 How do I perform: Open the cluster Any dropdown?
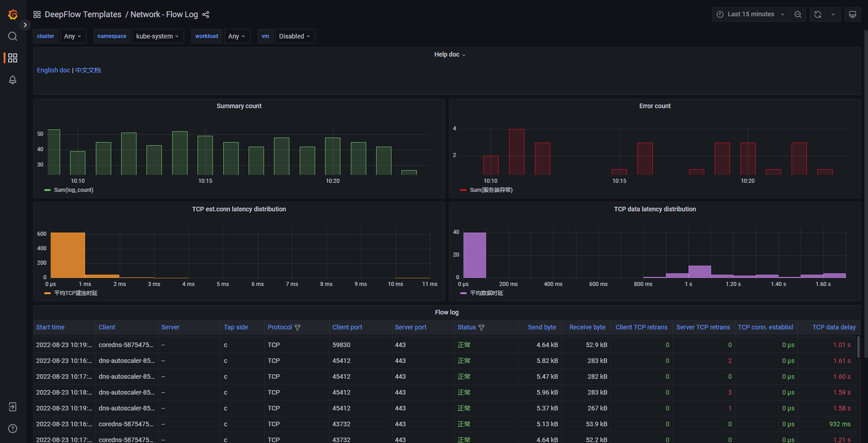click(x=73, y=36)
